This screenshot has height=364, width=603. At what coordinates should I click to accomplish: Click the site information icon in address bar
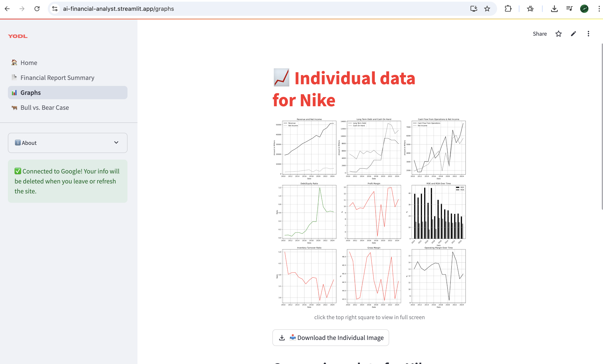click(x=55, y=9)
